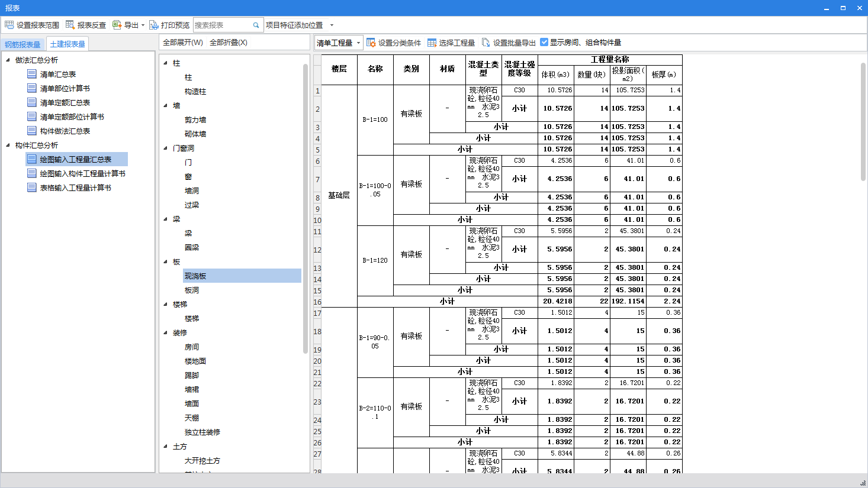Click the 打印预览 print preview icon
The width and height of the screenshot is (868, 488).
tap(153, 25)
